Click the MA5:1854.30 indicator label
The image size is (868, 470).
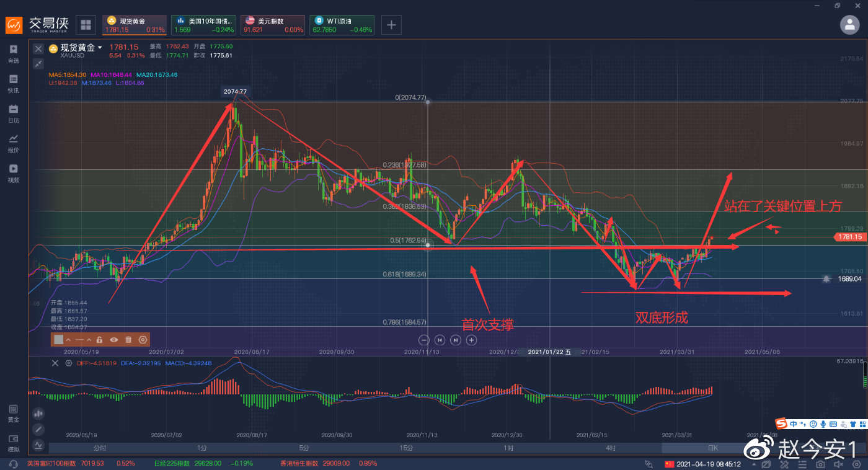(68, 74)
